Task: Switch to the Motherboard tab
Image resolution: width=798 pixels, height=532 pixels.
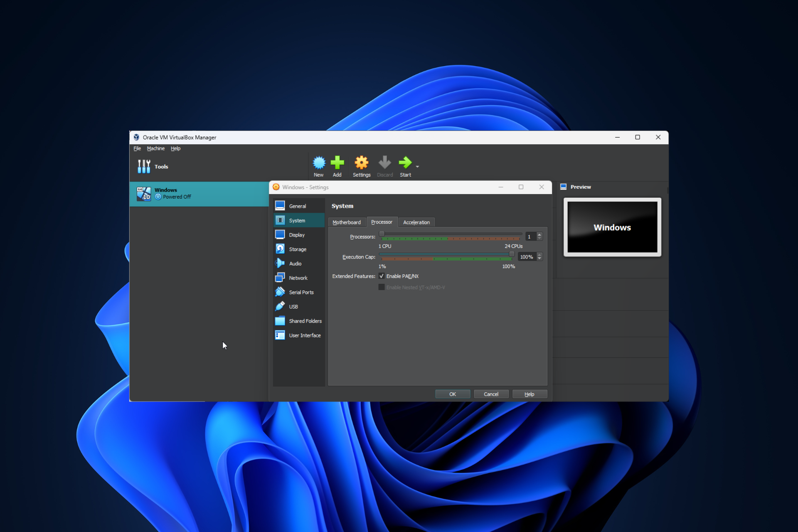Action: (x=347, y=222)
